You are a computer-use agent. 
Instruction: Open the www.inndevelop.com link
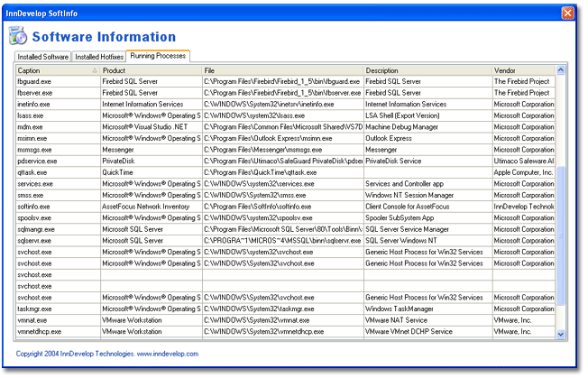point(168,354)
